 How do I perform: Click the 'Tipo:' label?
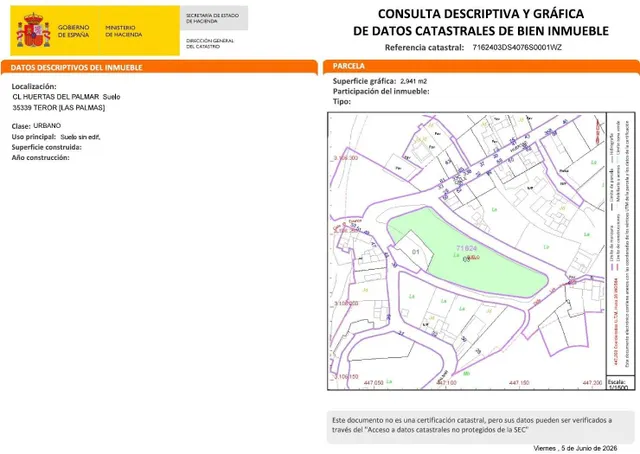(x=342, y=102)
